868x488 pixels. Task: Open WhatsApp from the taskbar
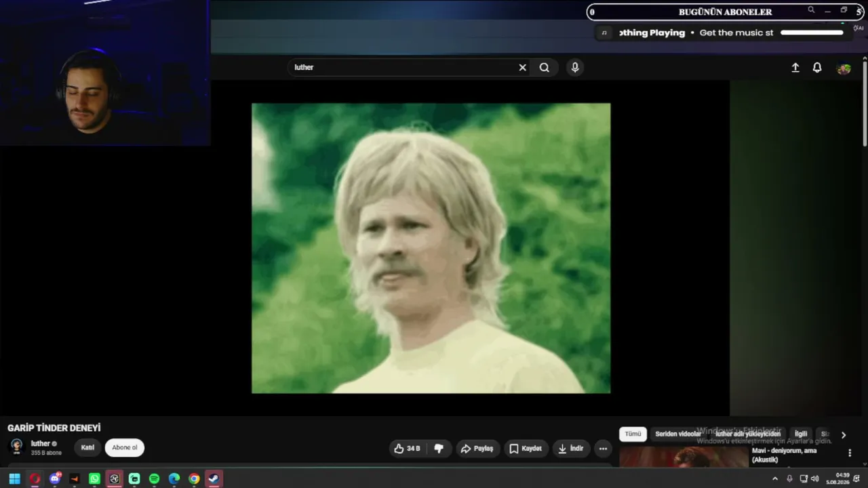click(94, 479)
